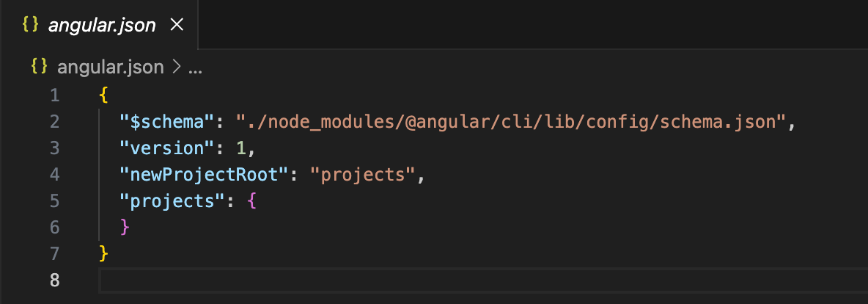Viewport: 868px width, 304px height.
Task: Click the schema.json path string
Action: pyautogui.click(x=512, y=121)
